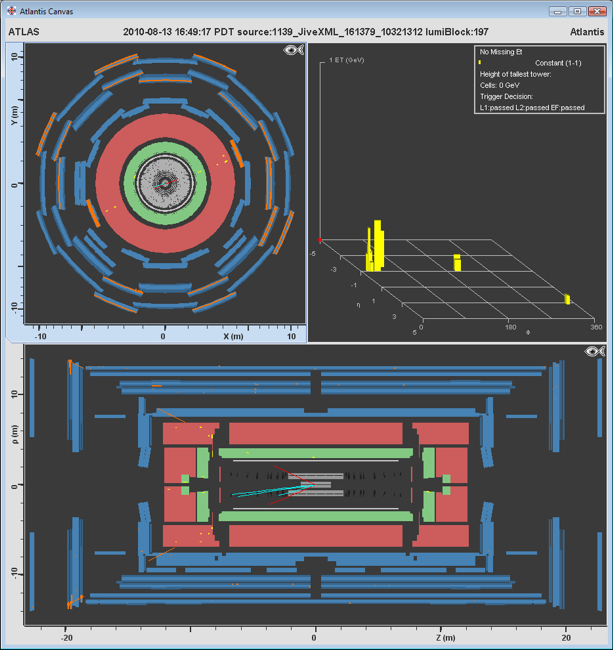The image size is (613, 650).
Task: Click the Atlantis label at header right
Action: [x=585, y=31]
